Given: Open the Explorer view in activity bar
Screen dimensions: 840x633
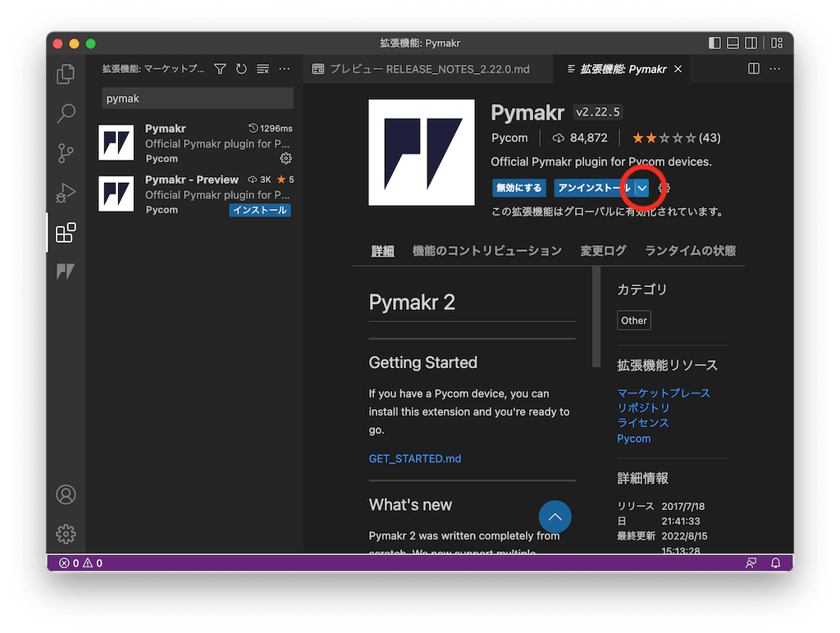Looking at the screenshot, I should tap(66, 74).
